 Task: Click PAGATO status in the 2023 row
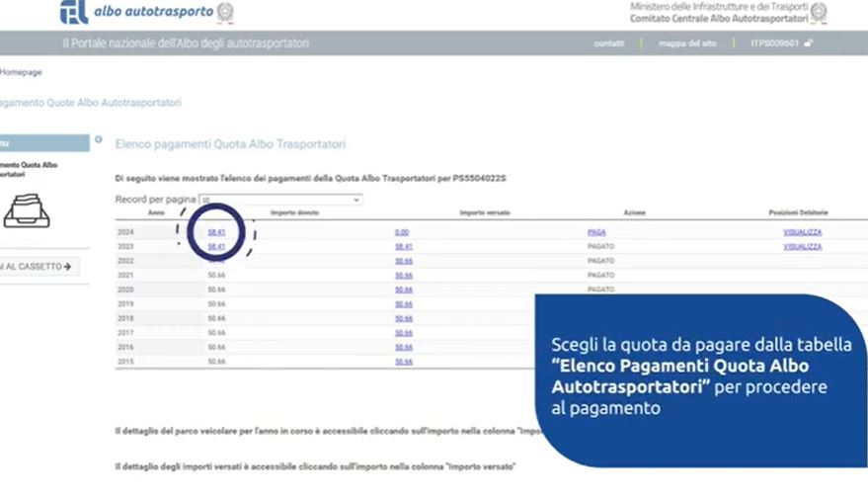click(x=600, y=246)
